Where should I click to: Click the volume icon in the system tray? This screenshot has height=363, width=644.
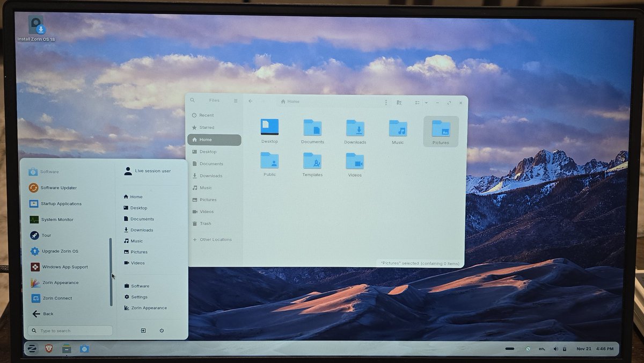click(555, 349)
